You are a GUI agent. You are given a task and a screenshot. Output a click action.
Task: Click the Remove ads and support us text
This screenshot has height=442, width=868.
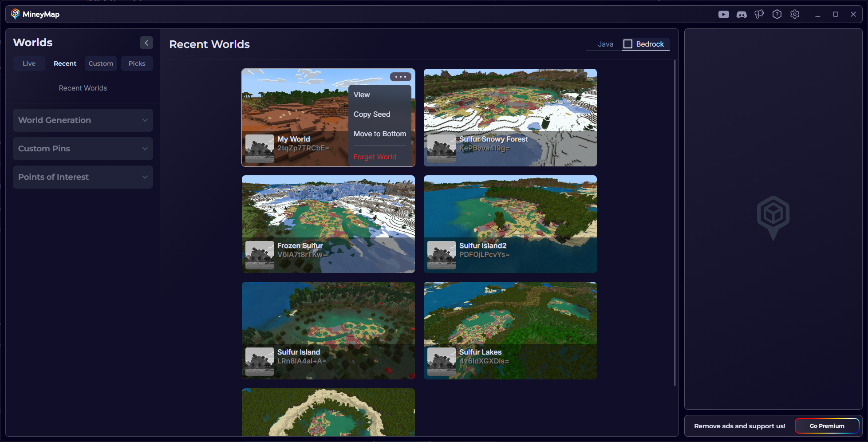740,426
